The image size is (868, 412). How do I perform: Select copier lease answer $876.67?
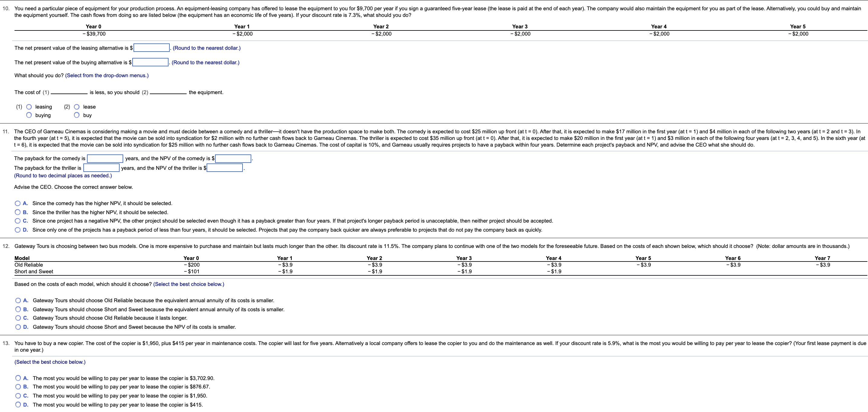pos(18,387)
